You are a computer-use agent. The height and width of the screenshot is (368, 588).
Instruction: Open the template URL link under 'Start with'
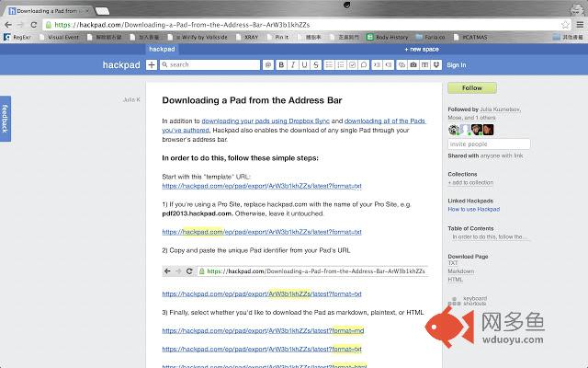coord(262,186)
